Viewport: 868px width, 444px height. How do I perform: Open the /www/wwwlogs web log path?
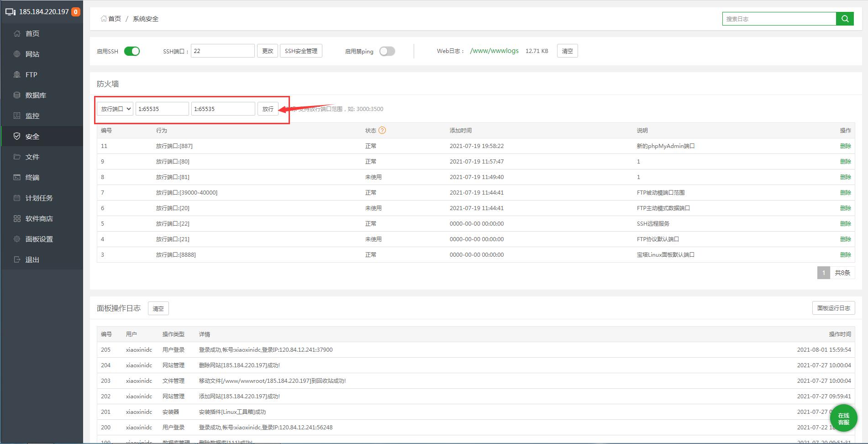494,51
